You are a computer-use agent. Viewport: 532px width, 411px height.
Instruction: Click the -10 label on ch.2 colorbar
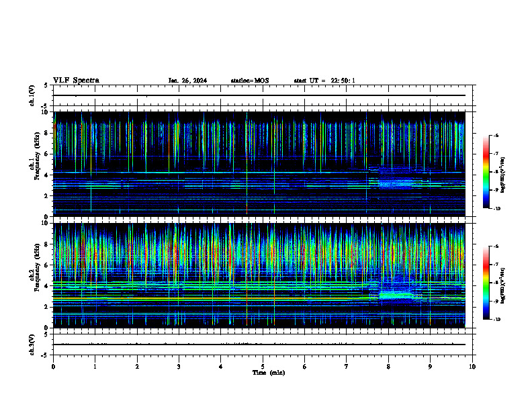pyautogui.click(x=496, y=320)
